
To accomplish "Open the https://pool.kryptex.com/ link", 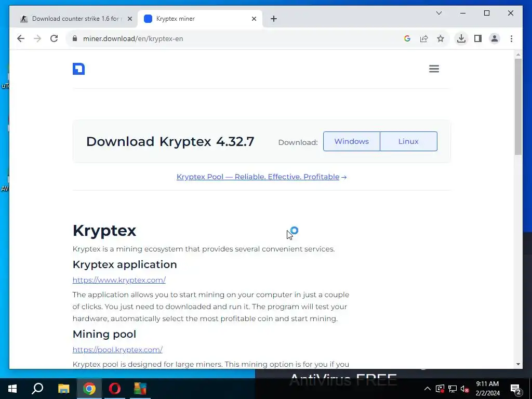I will (x=117, y=350).
